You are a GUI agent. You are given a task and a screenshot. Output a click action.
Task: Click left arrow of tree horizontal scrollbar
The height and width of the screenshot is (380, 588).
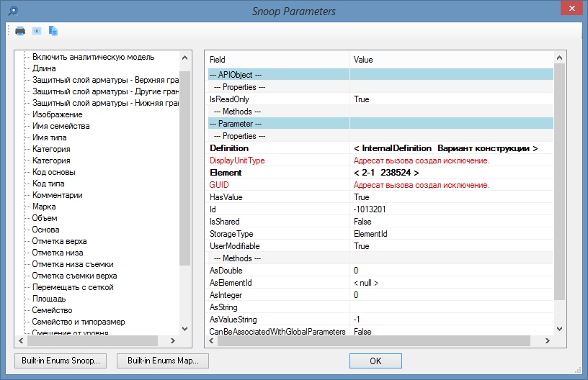[x=21, y=340]
